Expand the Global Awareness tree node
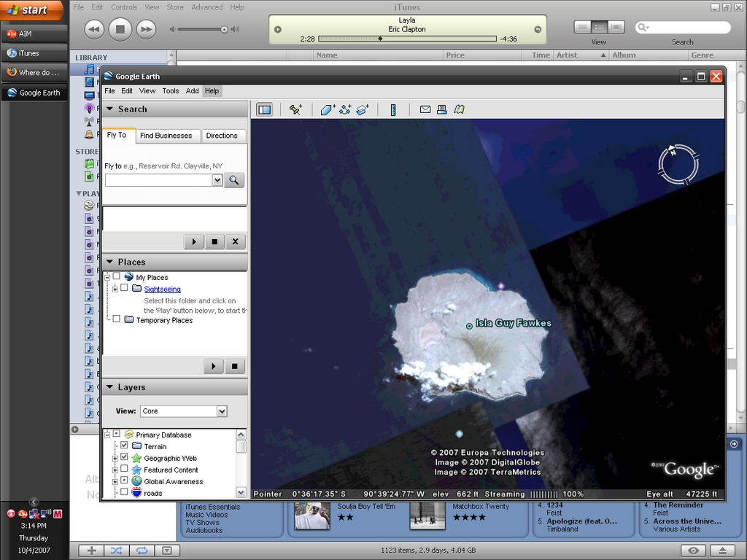Viewport: 747px width, 560px height. coord(115,482)
